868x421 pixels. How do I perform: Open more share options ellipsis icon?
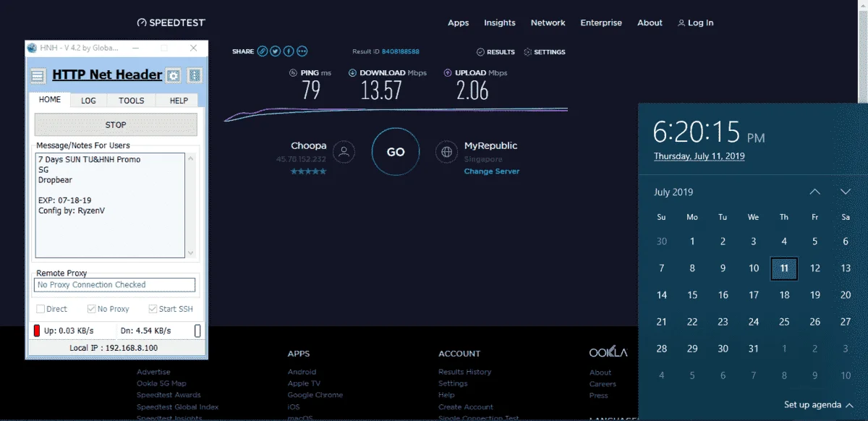coord(302,51)
